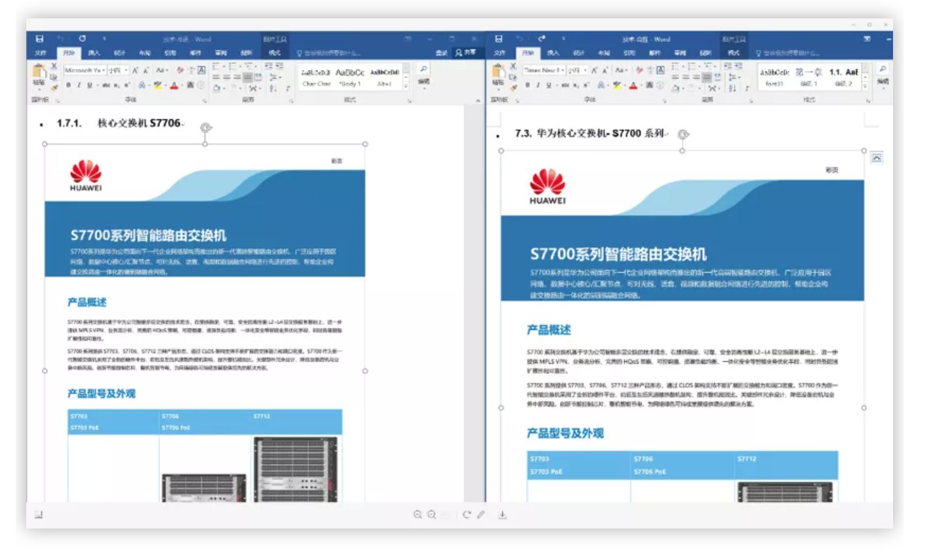The image size is (935, 560).
Task: Apply yellow highlight color in left Word window
Action: (157, 85)
